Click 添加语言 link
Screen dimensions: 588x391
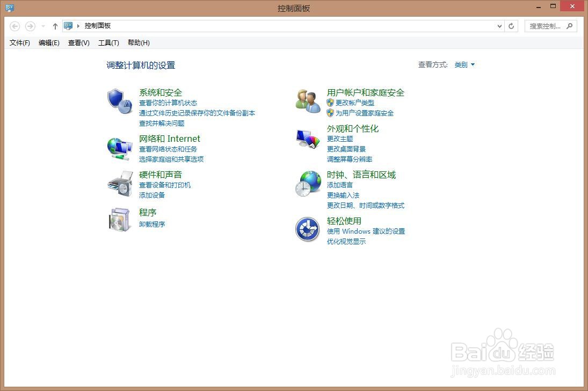[x=340, y=185]
